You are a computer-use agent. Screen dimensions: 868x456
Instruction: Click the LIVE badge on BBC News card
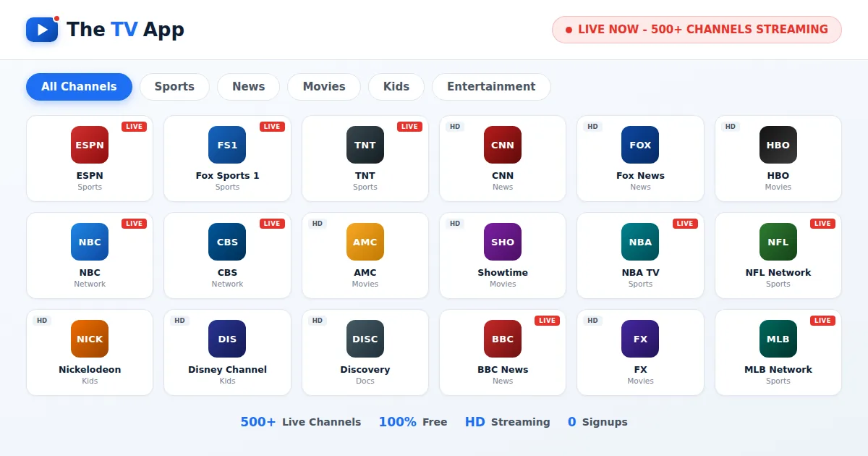click(547, 321)
